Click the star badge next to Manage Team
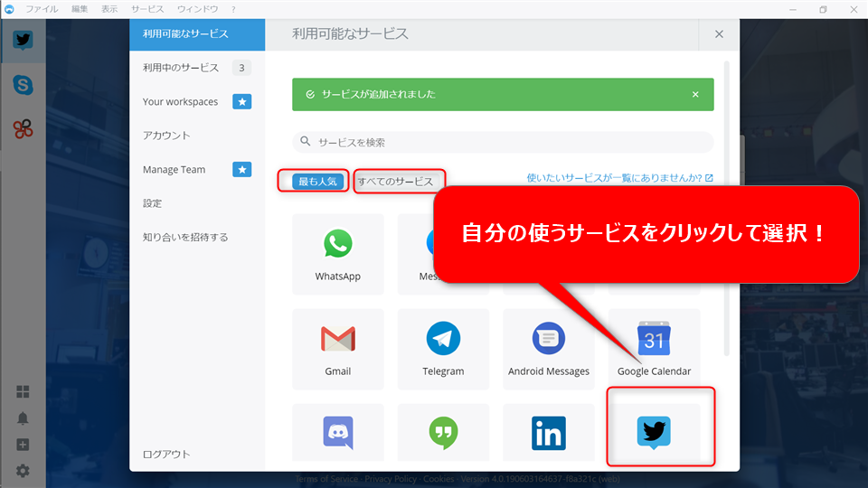 click(242, 169)
